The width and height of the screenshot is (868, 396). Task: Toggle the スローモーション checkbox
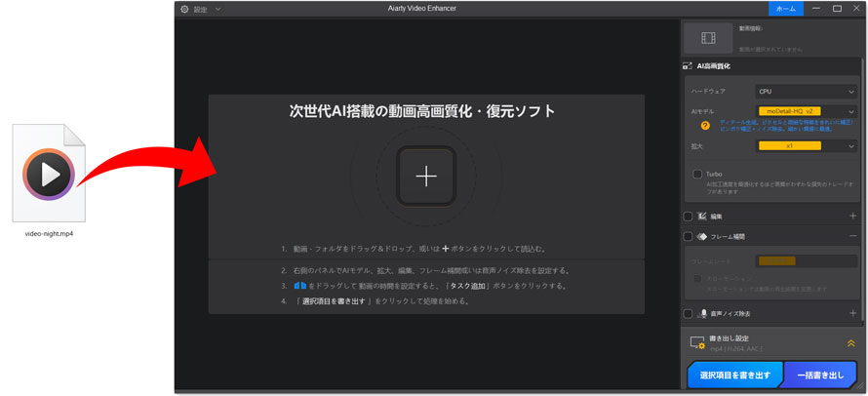tap(697, 279)
